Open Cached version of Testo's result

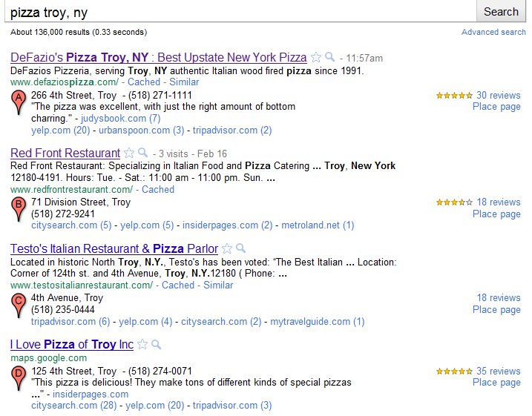178,285
